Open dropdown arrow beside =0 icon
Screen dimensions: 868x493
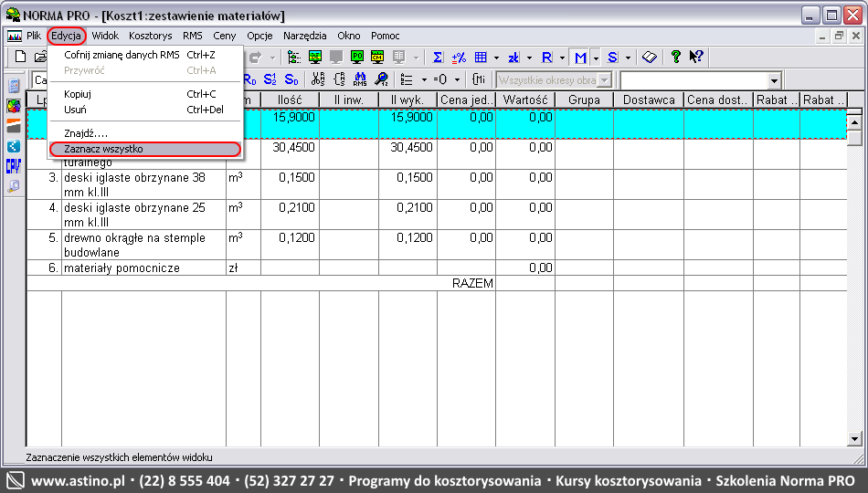tap(457, 80)
